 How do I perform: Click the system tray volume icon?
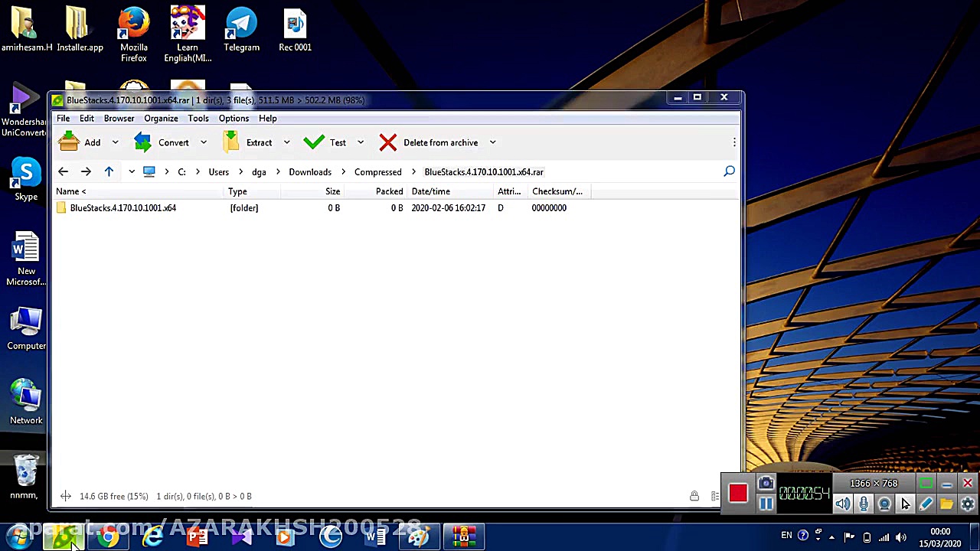pos(901,536)
